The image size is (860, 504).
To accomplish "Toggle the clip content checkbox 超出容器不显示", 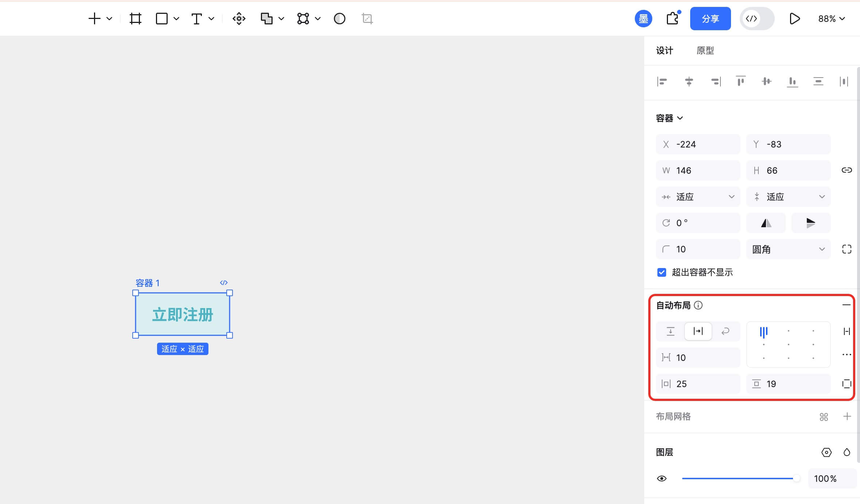I will pos(662,272).
